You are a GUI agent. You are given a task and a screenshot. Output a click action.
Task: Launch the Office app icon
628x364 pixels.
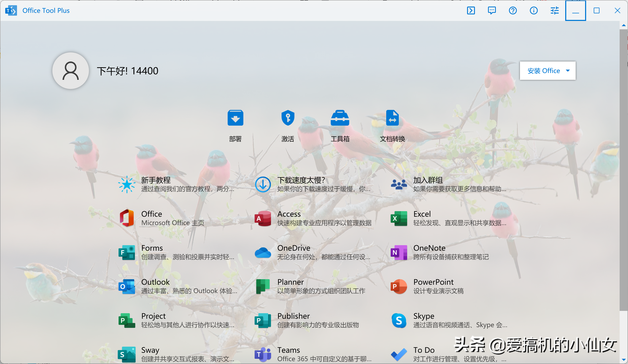click(127, 218)
